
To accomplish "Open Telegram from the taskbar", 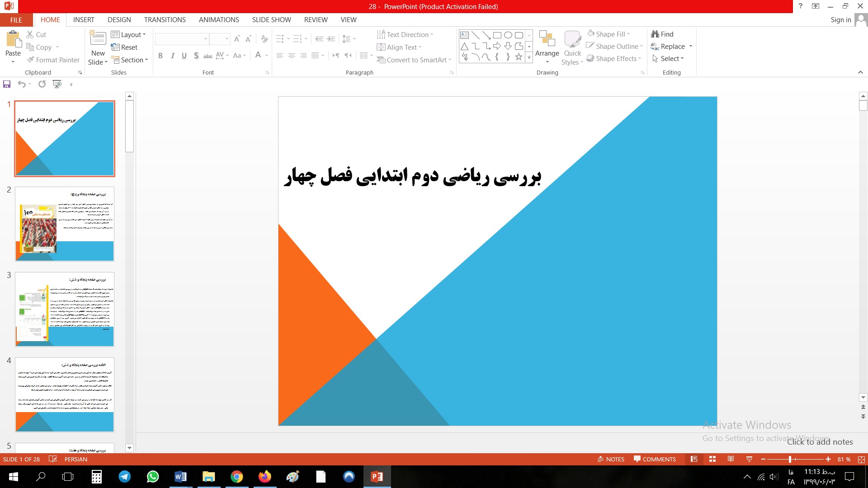I will 124,477.
